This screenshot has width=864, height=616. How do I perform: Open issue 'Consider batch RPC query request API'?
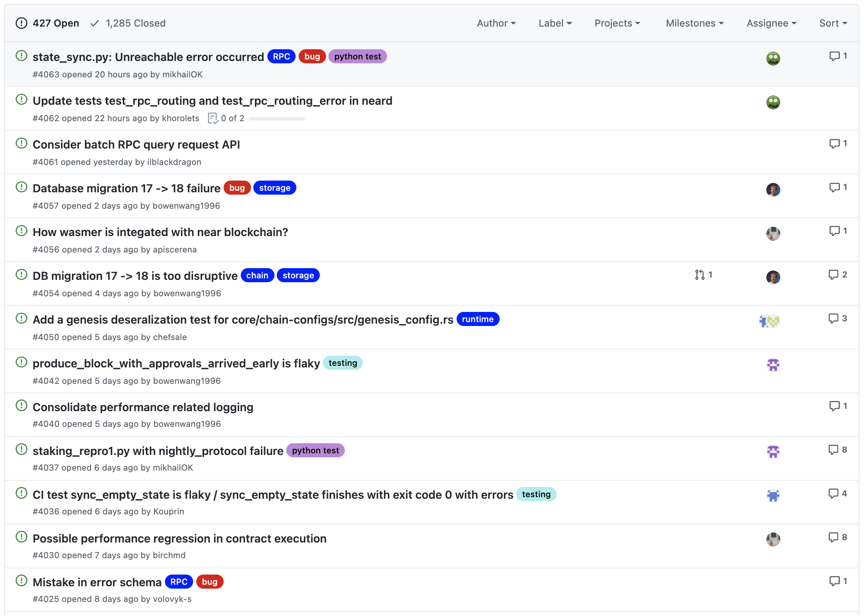tap(136, 145)
